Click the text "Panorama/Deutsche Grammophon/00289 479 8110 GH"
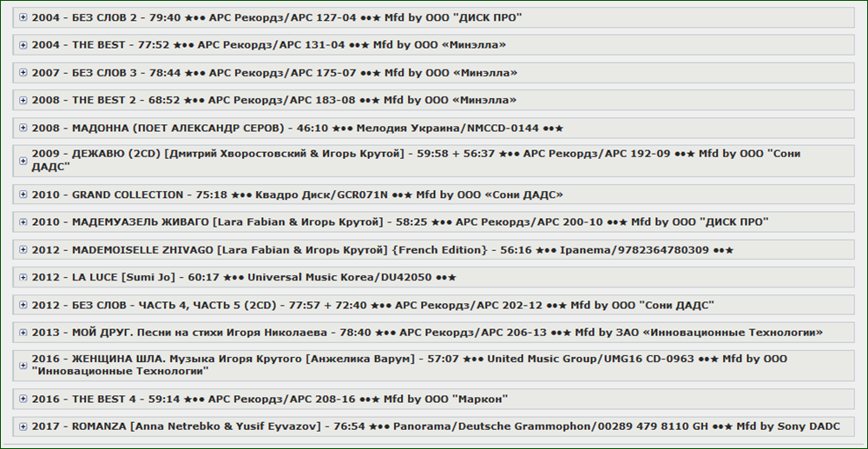 549,426
